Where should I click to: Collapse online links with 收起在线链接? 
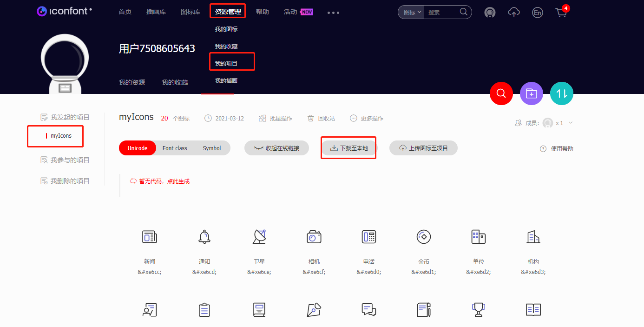276,147
